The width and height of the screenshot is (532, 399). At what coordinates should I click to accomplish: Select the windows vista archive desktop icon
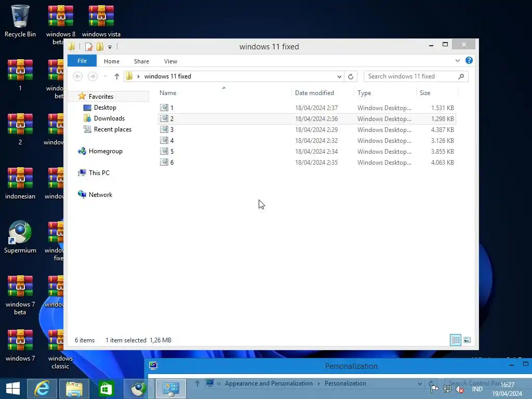101,21
